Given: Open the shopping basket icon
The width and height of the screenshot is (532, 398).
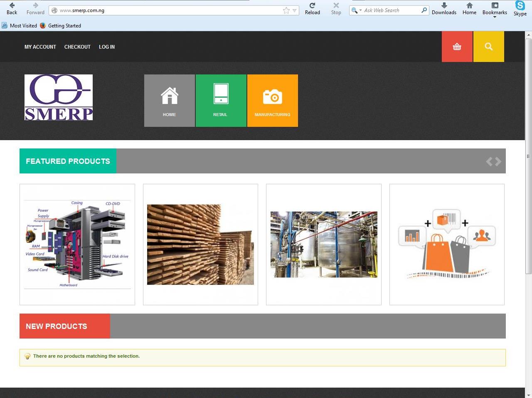Looking at the screenshot, I should (x=457, y=47).
